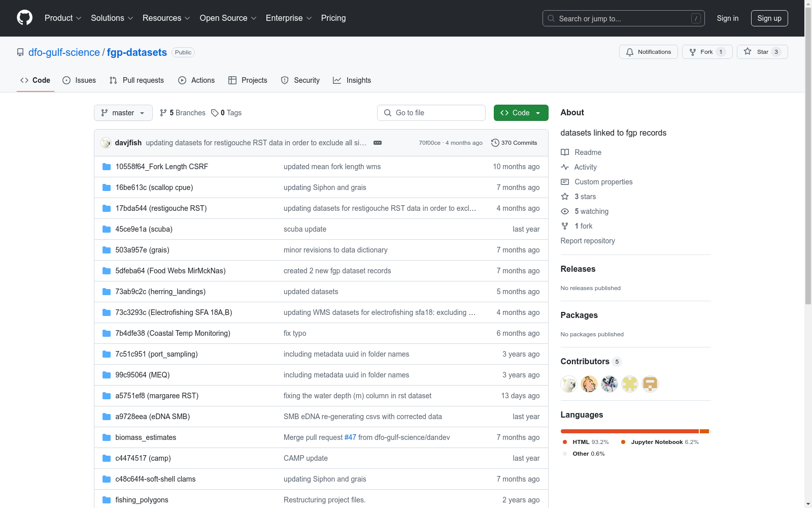812x508 pixels.
Task: Click the HTML segment of languages bar
Action: (630, 431)
